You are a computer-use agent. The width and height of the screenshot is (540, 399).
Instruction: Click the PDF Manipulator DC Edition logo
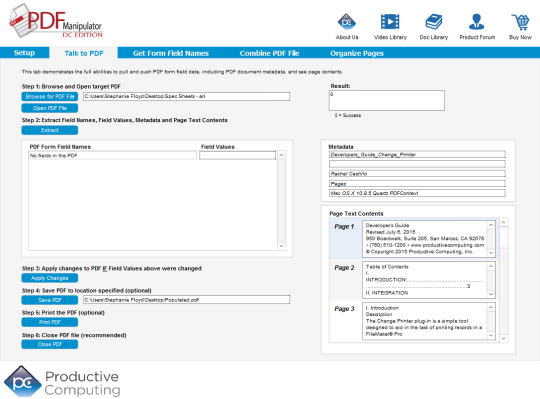pos(56,21)
